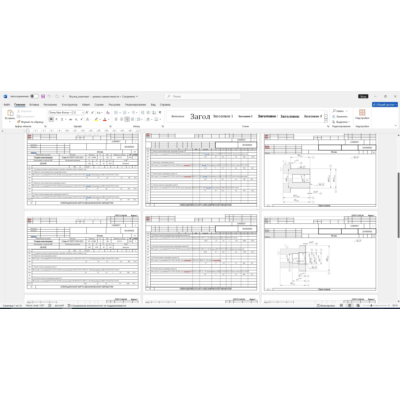Image resolution: width=400 pixels, height=400 pixels.
Task: Expand the Styles gallery list
Action: [326, 120]
